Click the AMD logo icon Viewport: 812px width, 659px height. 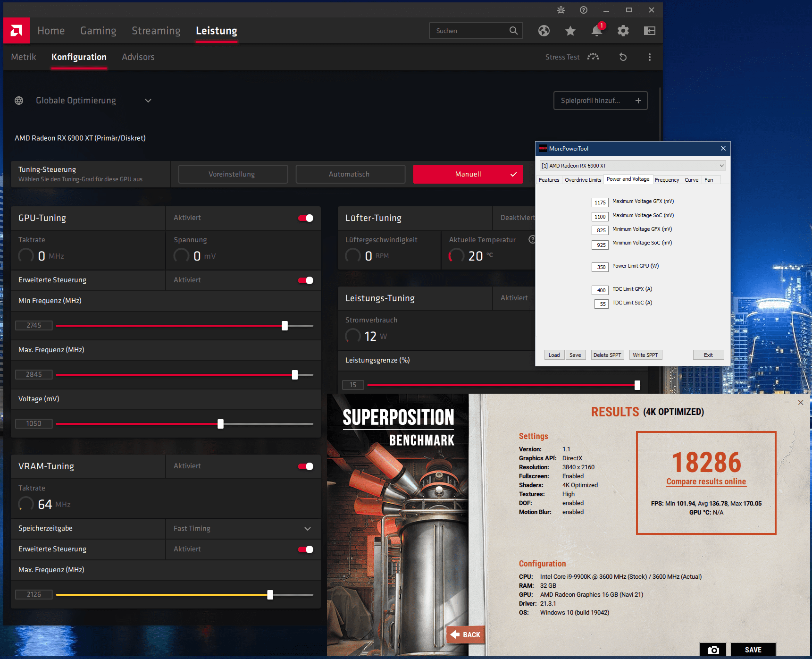point(17,31)
